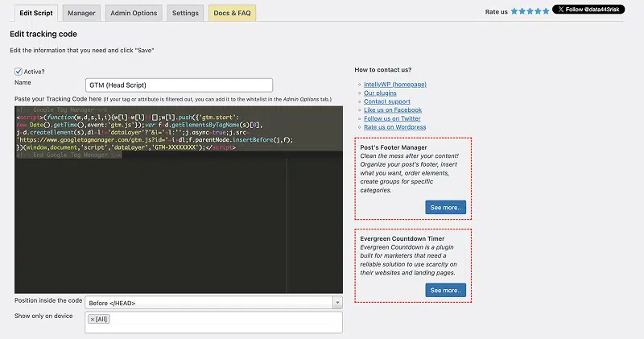This screenshot has width=644, height=339.
Task: Go to the Settings tab
Action: [x=185, y=13]
